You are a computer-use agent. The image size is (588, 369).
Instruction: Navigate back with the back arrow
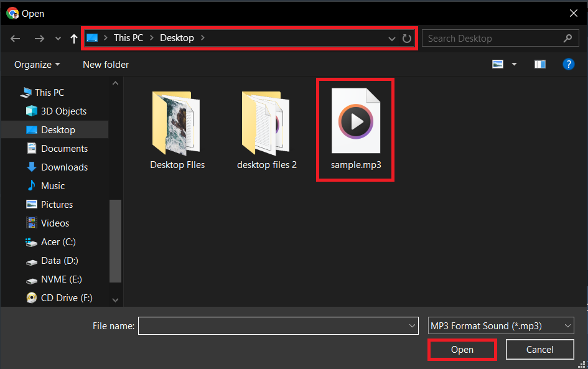15,38
